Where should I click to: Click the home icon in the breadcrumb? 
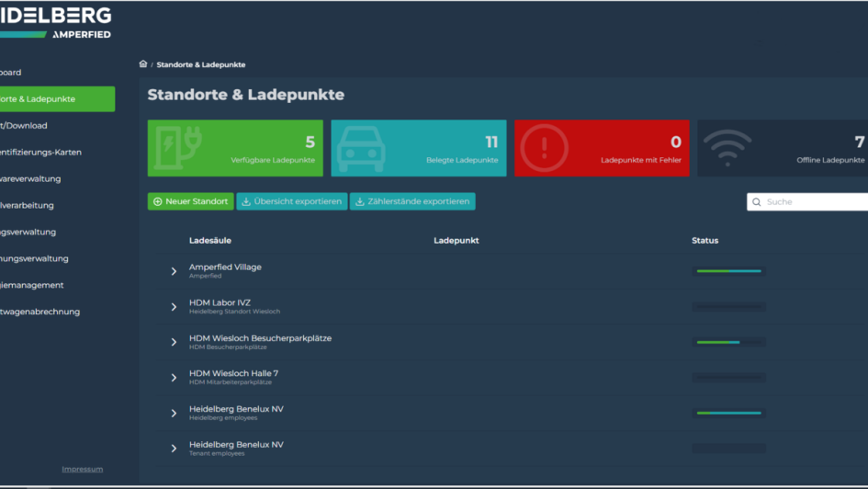coord(142,64)
